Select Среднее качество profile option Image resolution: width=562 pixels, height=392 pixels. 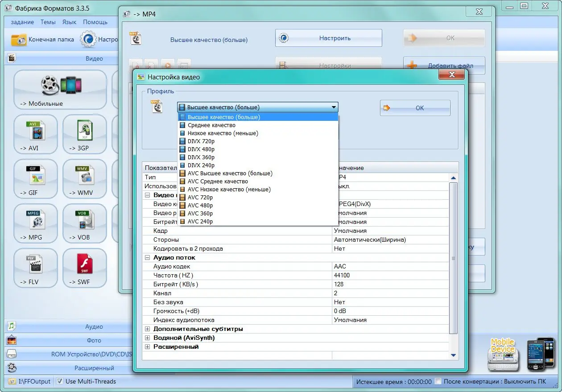(258, 125)
